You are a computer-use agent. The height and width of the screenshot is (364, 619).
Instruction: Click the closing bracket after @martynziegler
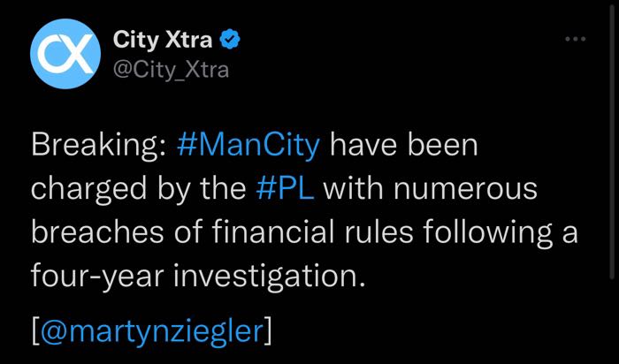[x=268, y=332]
